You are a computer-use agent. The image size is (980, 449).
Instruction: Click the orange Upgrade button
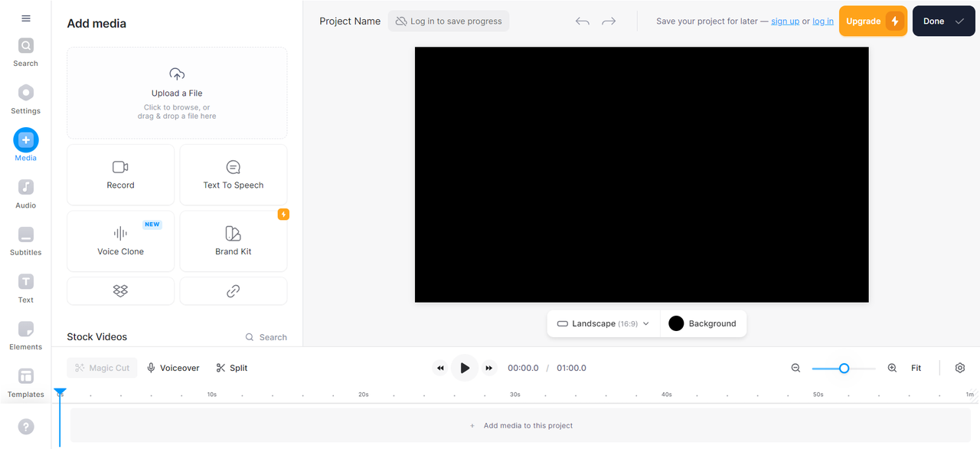pyautogui.click(x=873, y=21)
